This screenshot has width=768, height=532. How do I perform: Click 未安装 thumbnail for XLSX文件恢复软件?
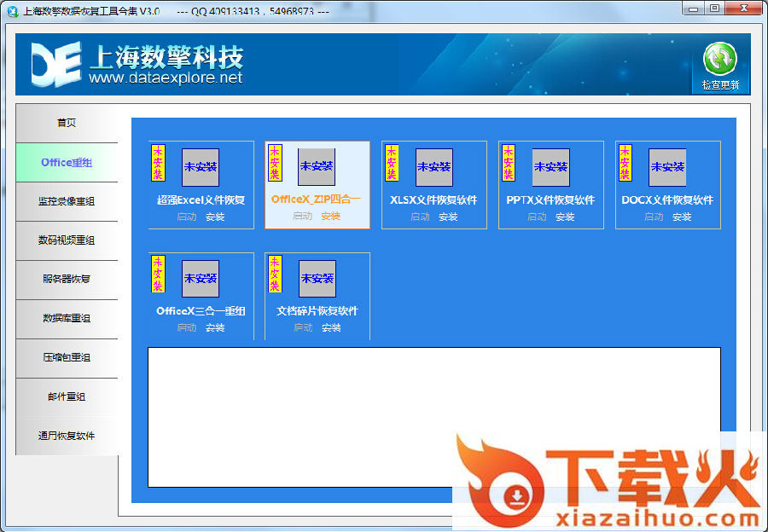click(x=434, y=167)
